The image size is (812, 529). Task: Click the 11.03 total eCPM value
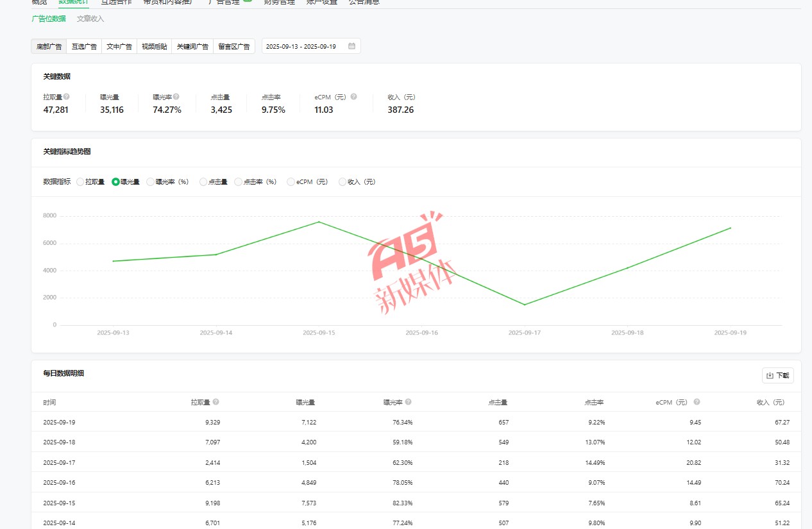324,110
